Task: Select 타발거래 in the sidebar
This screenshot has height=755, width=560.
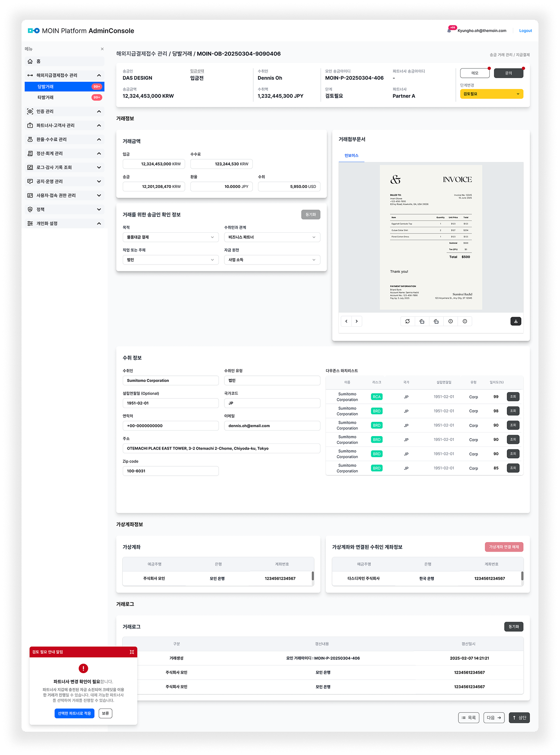Action: click(x=46, y=97)
